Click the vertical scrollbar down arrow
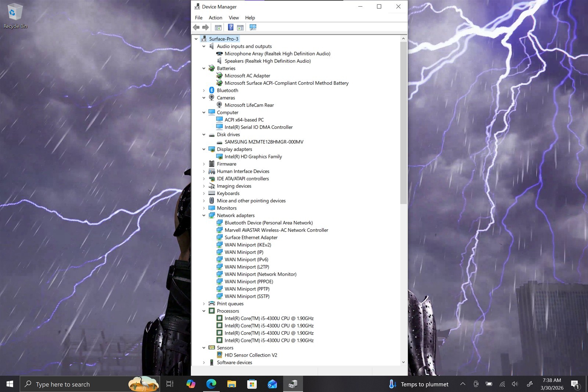 tap(403, 362)
